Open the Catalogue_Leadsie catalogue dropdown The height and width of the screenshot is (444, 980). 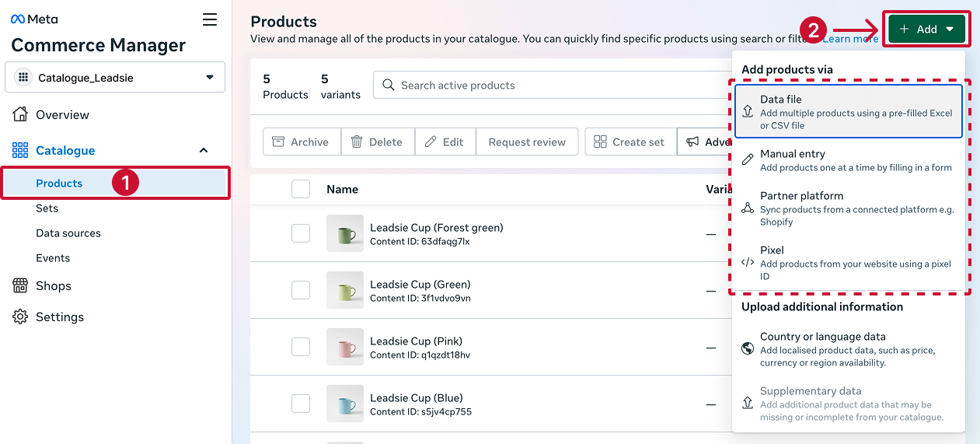pos(115,78)
